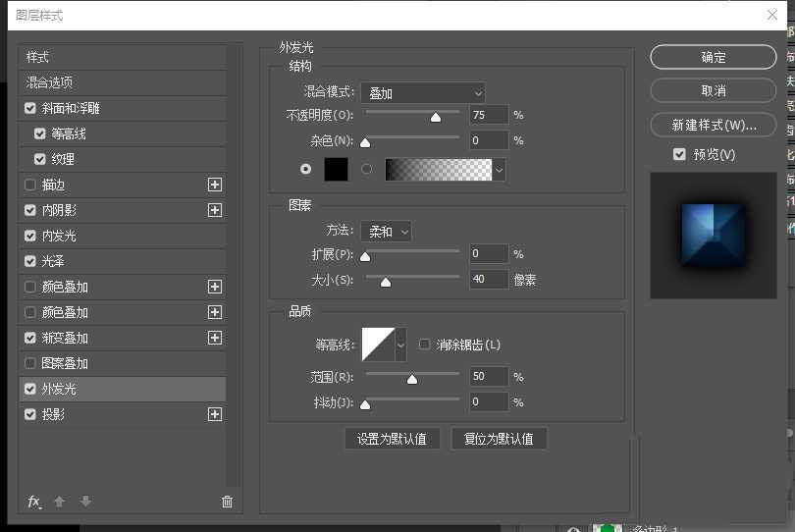Click the 确定 button

[x=714, y=57]
